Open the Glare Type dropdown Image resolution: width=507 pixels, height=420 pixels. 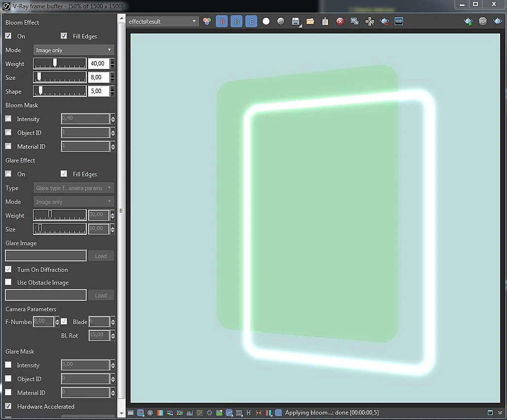[x=74, y=188]
